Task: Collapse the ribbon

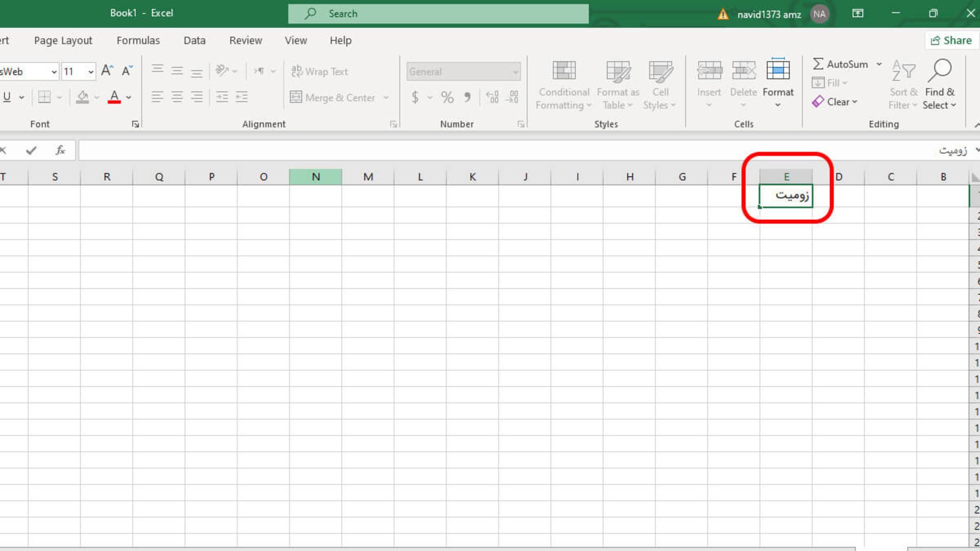Action: click(x=976, y=125)
